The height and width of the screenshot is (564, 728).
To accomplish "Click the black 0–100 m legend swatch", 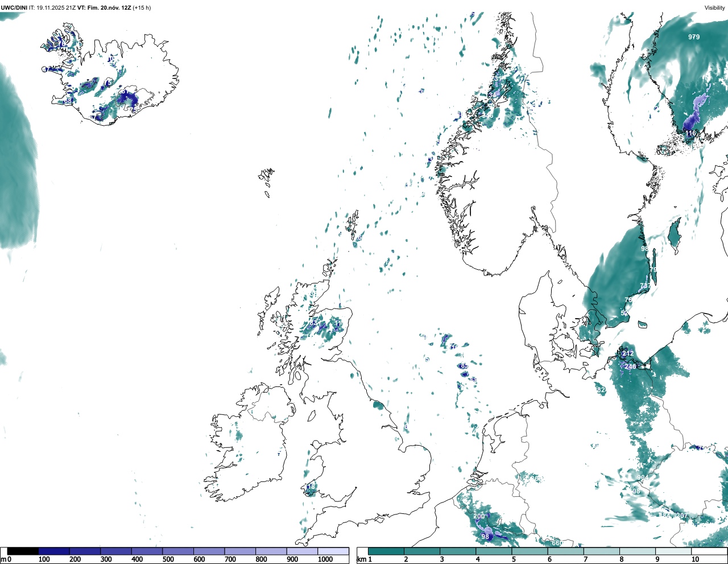I will (x=23, y=551).
